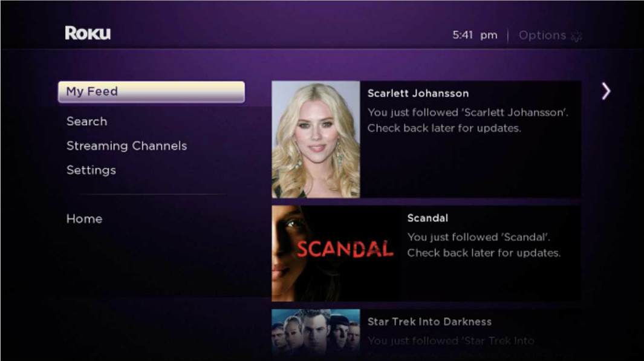Open the Search menu item
644x361 pixels.
click(x=86, y=122)
